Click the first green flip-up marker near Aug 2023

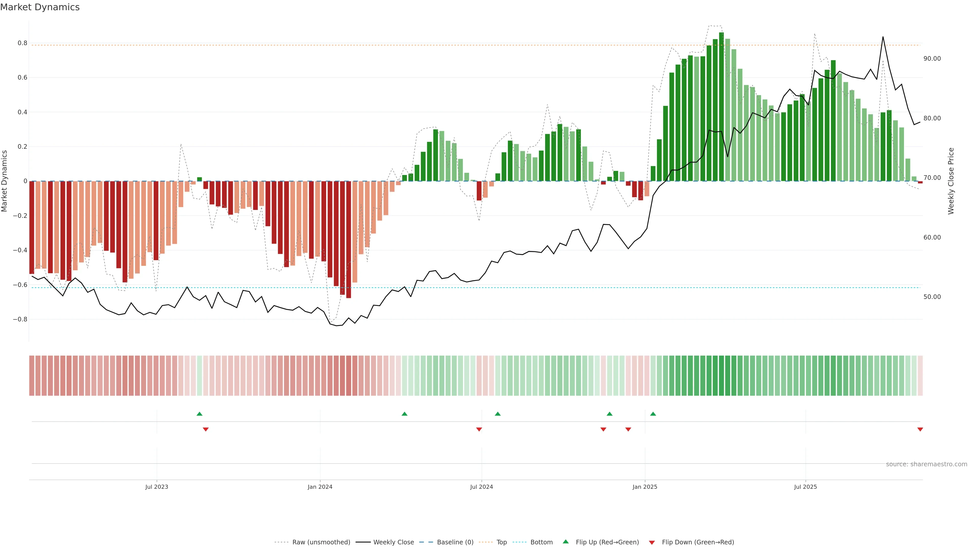tap(199, 414)
